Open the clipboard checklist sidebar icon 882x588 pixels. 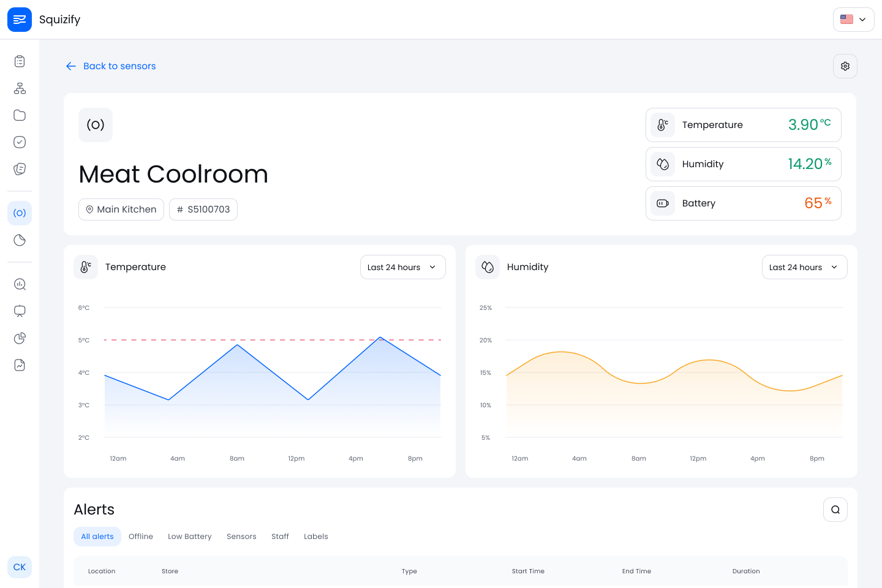pos(20,61)
